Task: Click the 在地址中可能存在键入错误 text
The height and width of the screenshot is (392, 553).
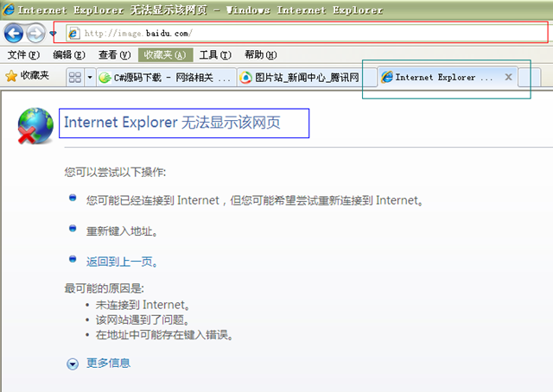Action: click(x=164, y=335)
